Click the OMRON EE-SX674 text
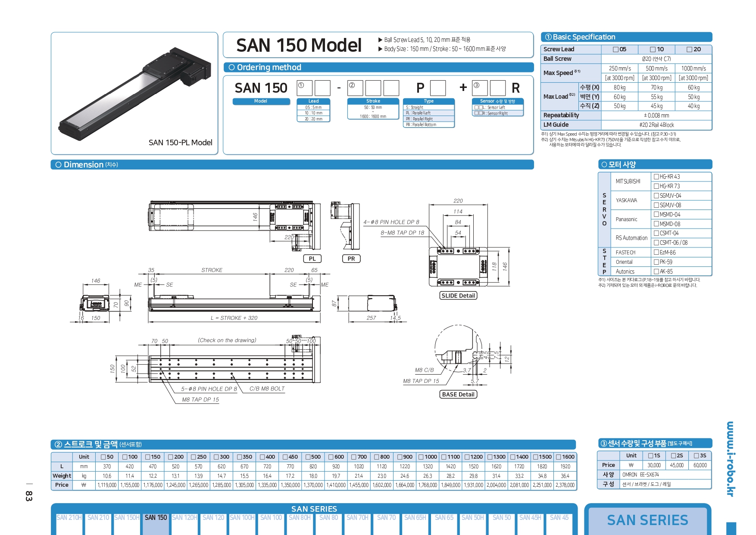The image size is (756, 535). pos(640,475)
